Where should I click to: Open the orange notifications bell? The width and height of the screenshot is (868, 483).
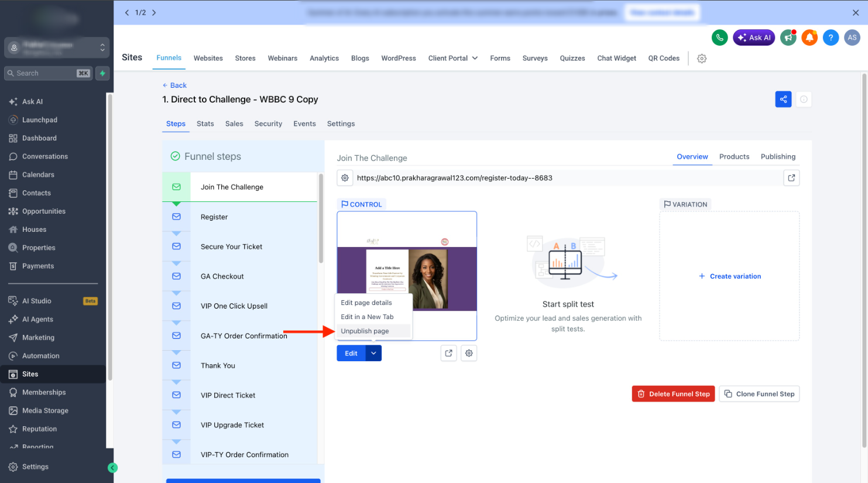tap(809, 37)
